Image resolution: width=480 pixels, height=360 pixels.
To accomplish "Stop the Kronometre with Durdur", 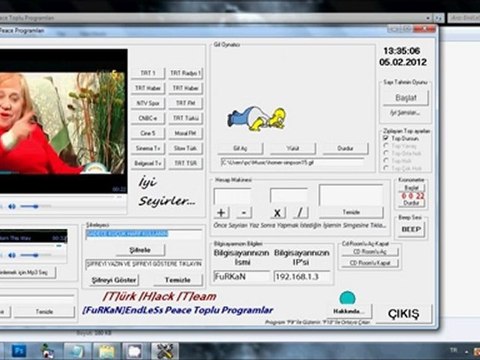I will (x=411, y=203).
